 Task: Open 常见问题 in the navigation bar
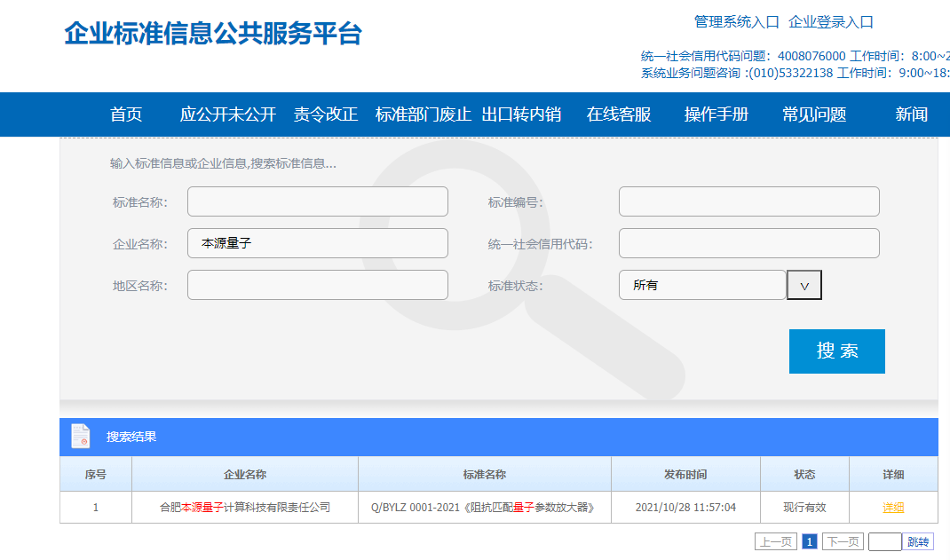click(814, 114)
